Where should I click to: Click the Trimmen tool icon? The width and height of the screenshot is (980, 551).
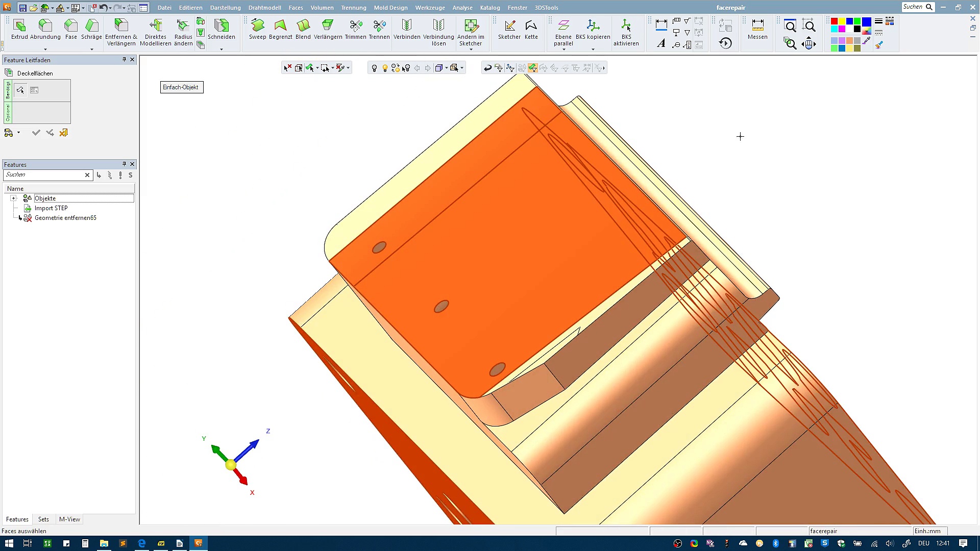pos(355,26)
